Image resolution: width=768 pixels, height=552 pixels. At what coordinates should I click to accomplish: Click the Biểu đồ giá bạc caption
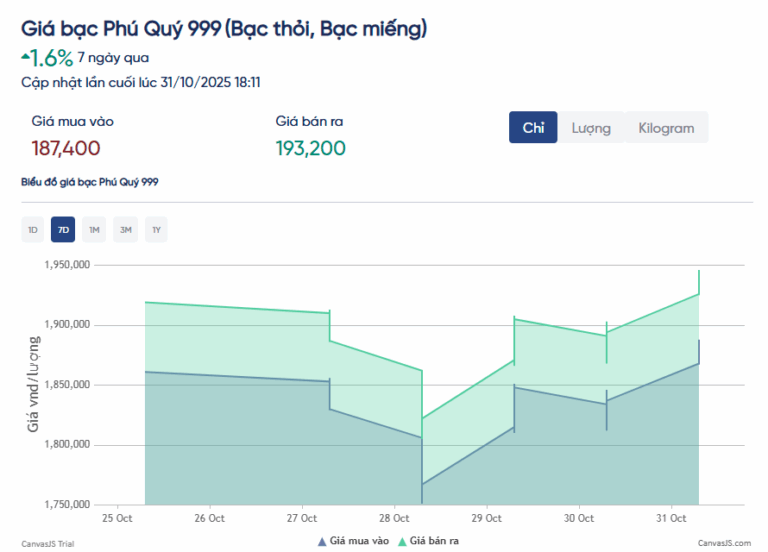point(89,183)
